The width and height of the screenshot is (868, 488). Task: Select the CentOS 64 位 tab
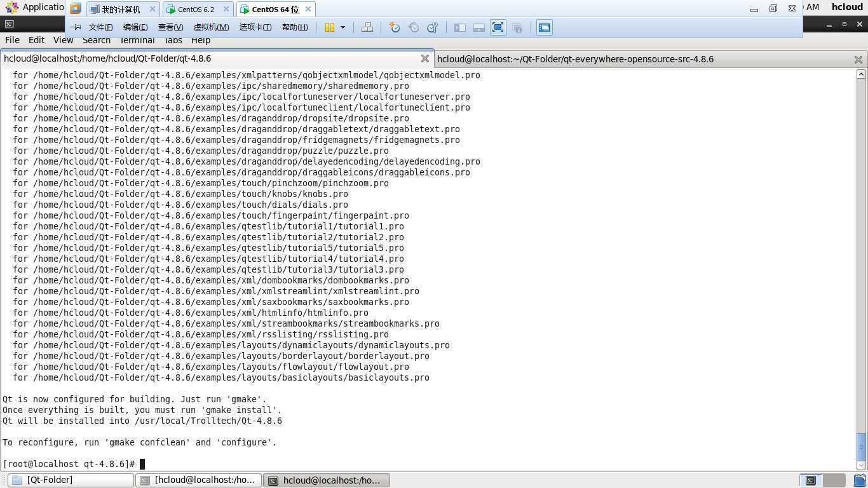[x=275, y=10]
